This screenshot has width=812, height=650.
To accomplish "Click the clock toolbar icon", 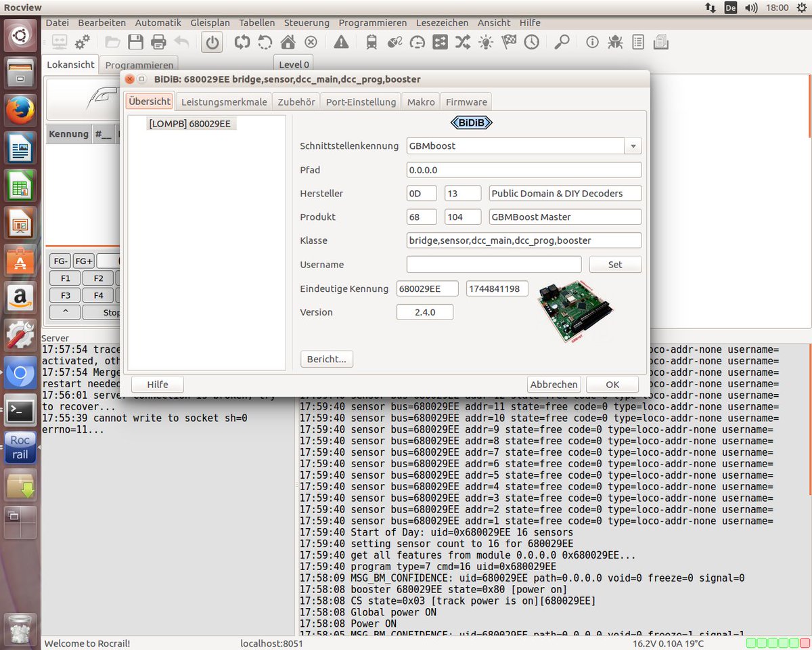I will (531, 43).
